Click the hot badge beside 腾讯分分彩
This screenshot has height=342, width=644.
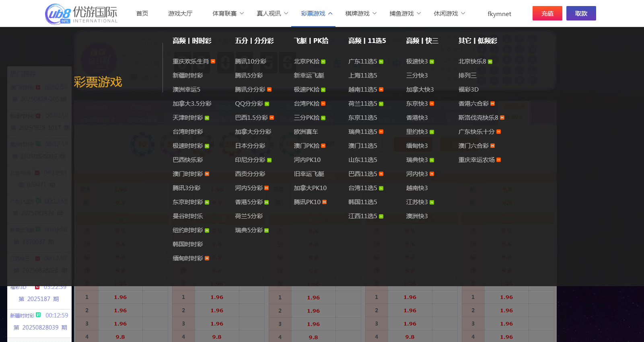point(269,90)
